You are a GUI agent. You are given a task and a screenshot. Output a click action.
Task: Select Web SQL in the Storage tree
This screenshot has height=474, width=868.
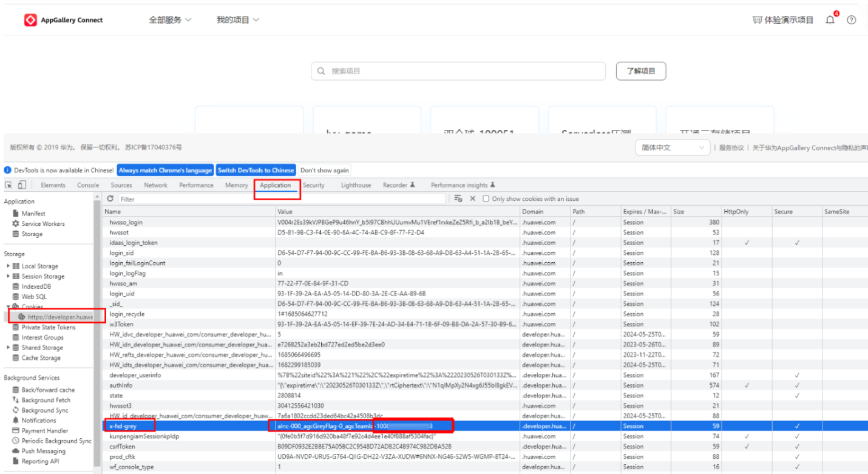[29, 297]
